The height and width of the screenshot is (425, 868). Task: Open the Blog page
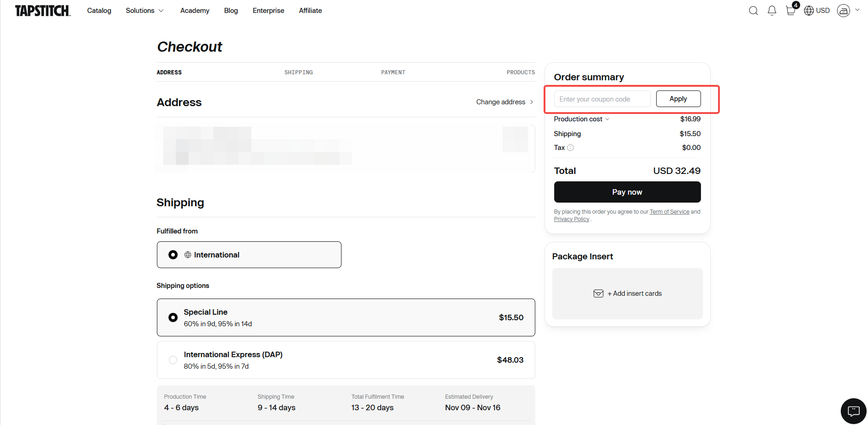(x=231, y=11)
